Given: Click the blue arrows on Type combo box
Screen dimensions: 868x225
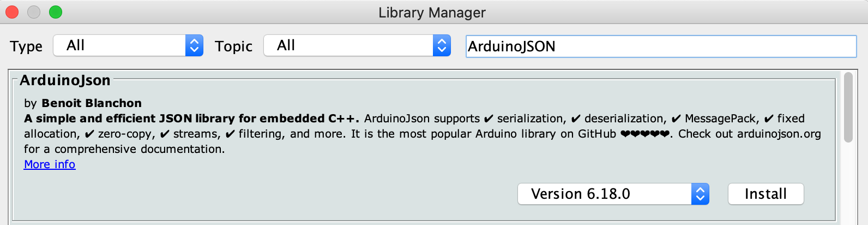Looking at the screenshot, I should coord(194,45).
